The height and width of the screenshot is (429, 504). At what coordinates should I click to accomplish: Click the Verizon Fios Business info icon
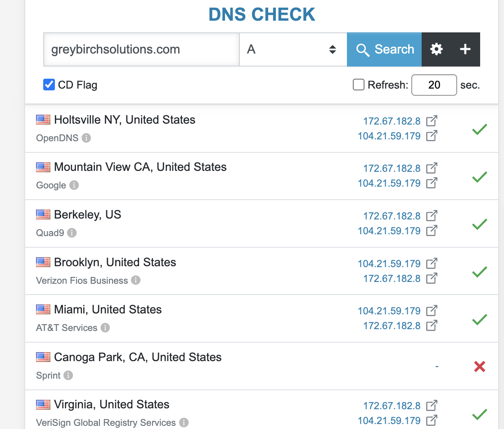click(x=136, y=280)
